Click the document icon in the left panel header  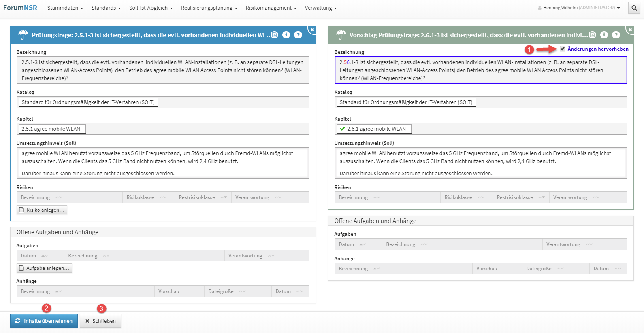click(x=274, y=35)
